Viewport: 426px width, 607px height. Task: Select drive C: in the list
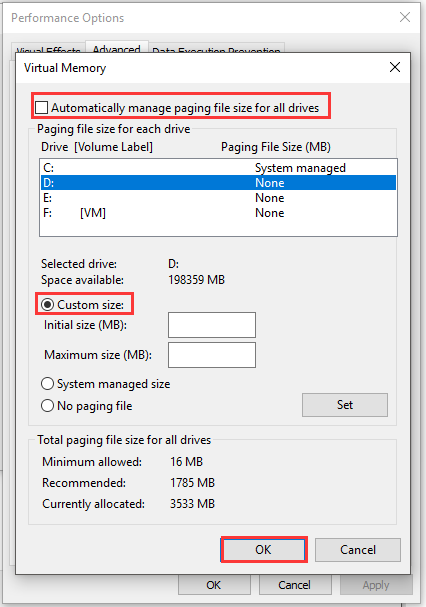[218, 168]
